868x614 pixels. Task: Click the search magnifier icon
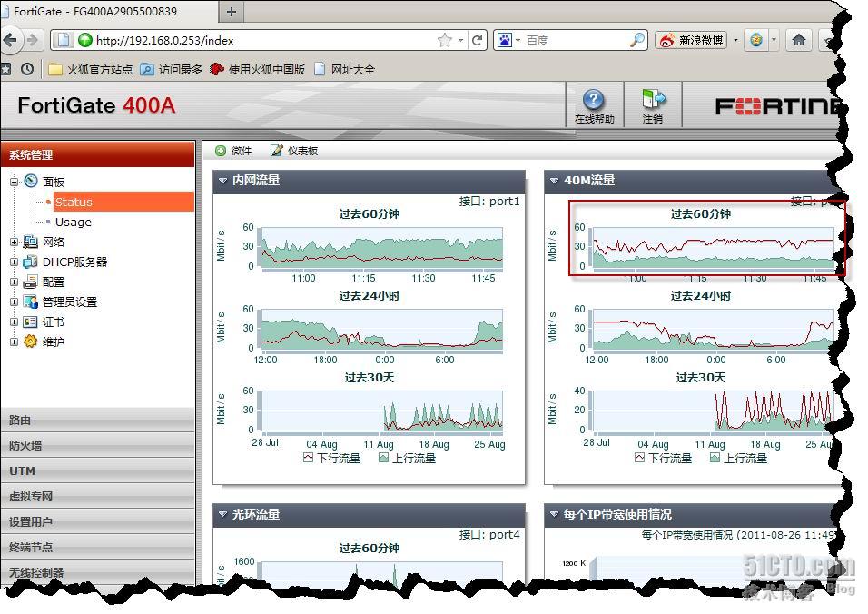pyautogui.click(x=637, y=40)
